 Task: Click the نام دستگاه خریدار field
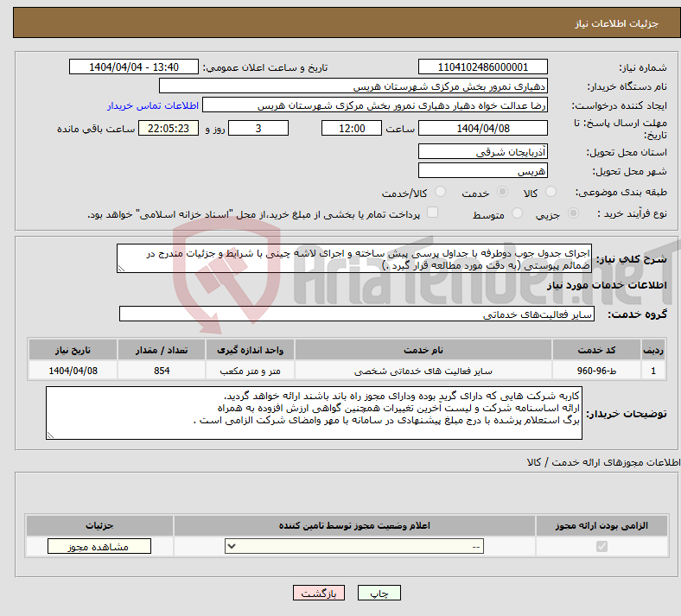pyautogui.click(x=353, y=86)
